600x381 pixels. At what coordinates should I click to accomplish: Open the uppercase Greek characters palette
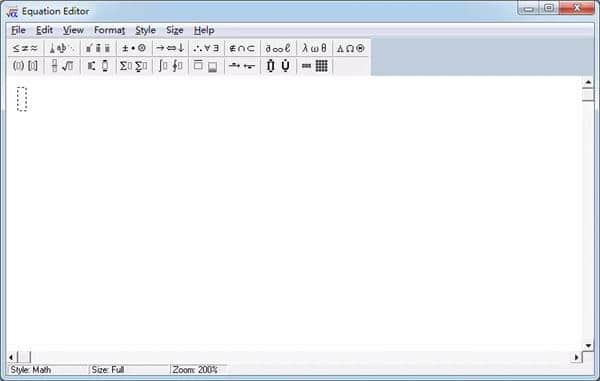tap(351, 48)
